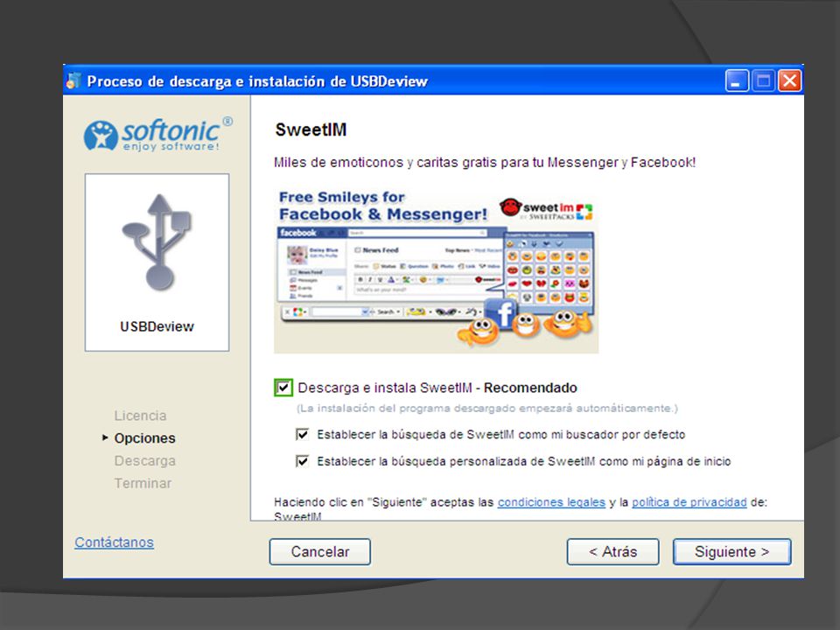
Task: Click the SweetIM heading text
Action: [311, 129]
